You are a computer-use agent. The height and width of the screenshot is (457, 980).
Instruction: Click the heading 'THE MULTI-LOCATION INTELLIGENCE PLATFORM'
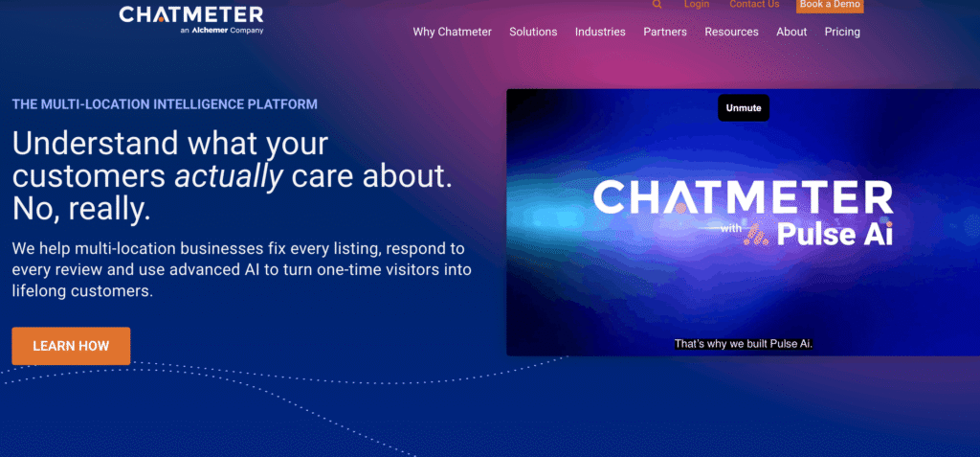pos(165,104)
